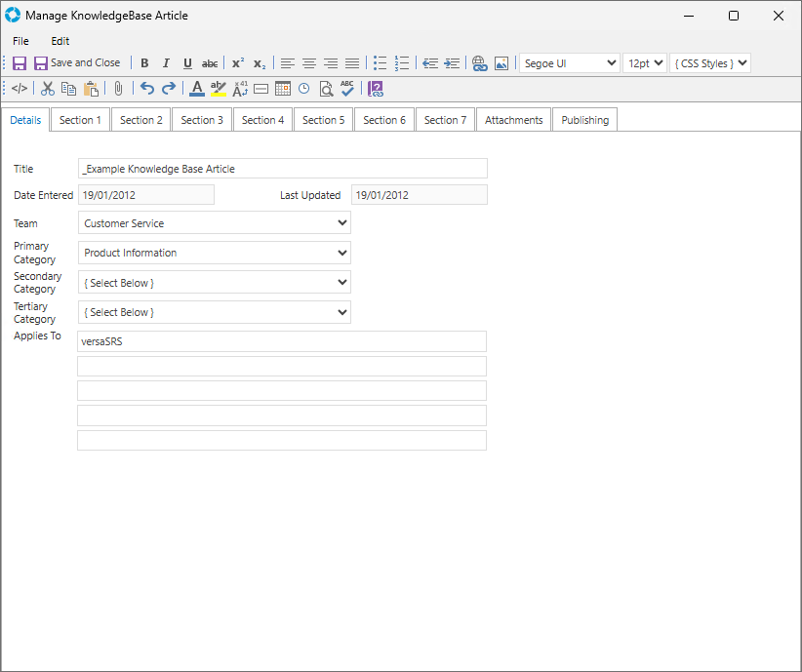802x672 pixels.
Task: Expand the Team dropdown showing Customer Service
Action: tap(214, 223)
